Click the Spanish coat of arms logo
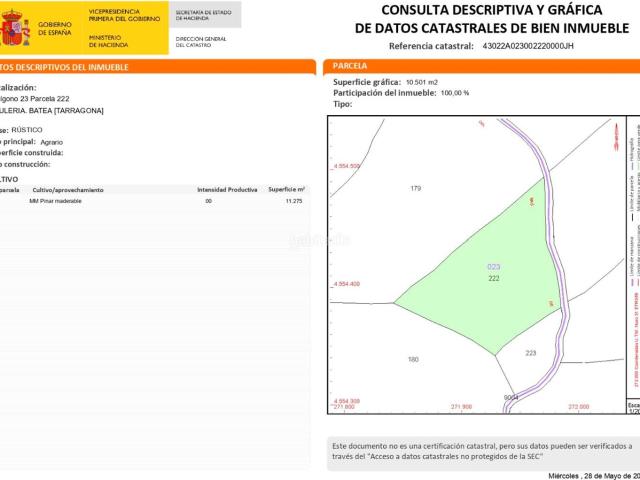Screen dimensions: 640x480 pos(15,28)
